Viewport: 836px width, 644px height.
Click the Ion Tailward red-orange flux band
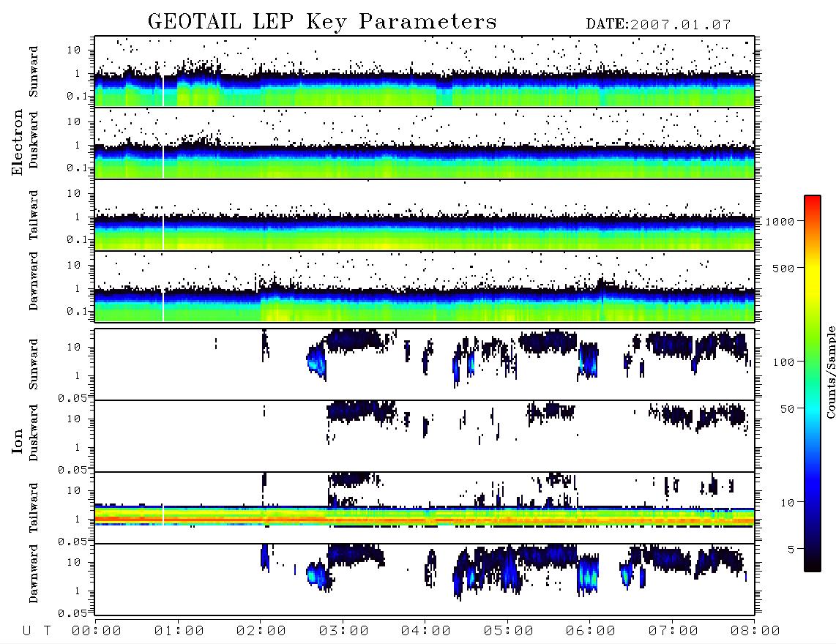point(425,519)
